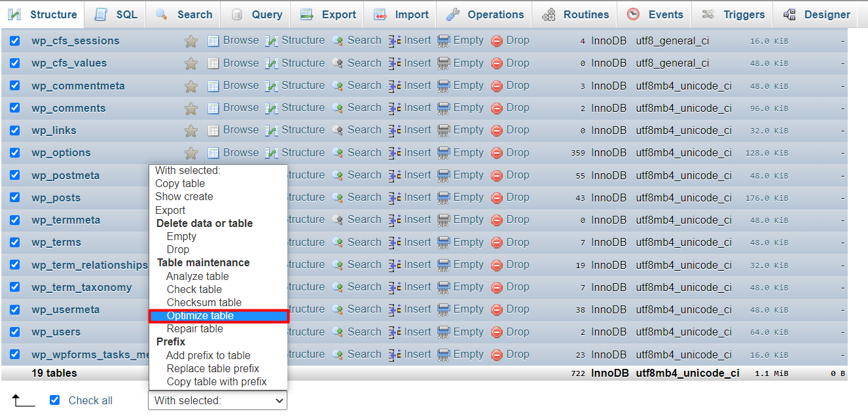Open the With selected dropdown
The width and height of the screenshot is (868, 416).
pyautogui.click(x=217, y=400)
